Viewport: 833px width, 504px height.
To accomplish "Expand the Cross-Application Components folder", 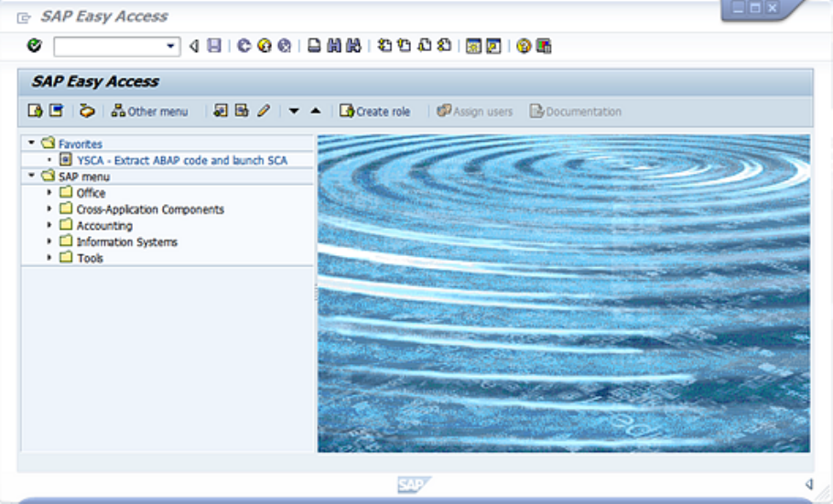I will [49, 209].
